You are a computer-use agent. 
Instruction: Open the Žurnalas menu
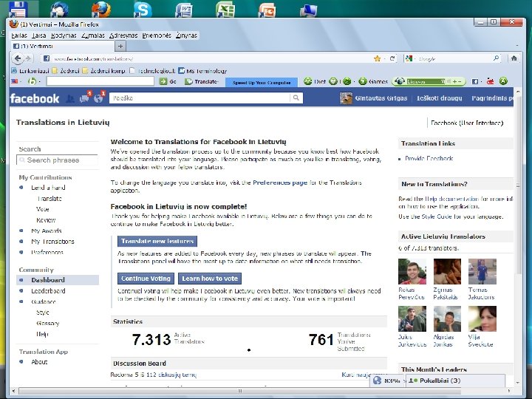[x=92, y=35]
